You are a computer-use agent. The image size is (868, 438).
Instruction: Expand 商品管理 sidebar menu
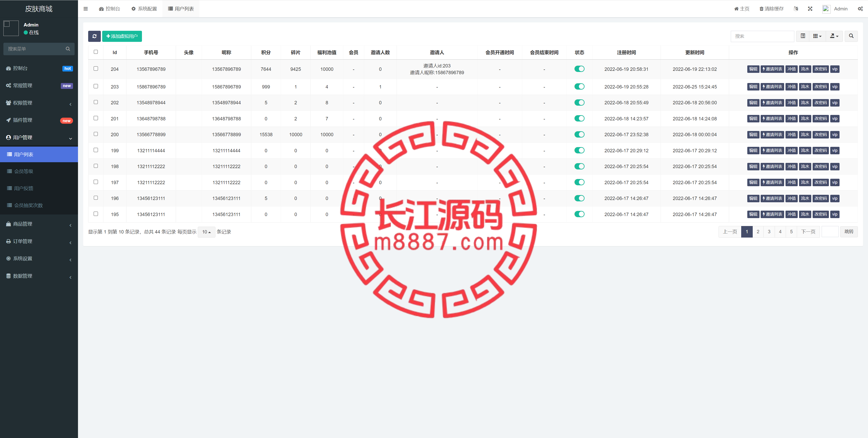pyautogui.click(x=39, y=224)
